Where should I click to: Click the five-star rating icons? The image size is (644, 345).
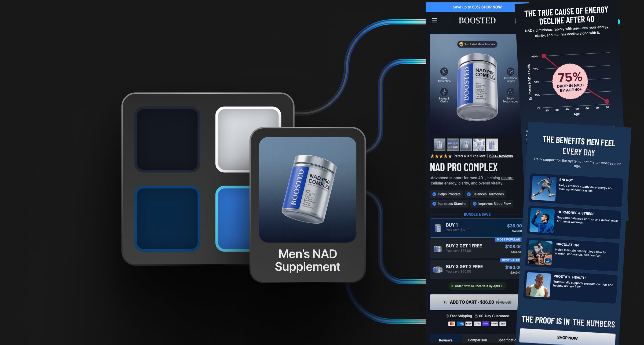pos(441,156)
